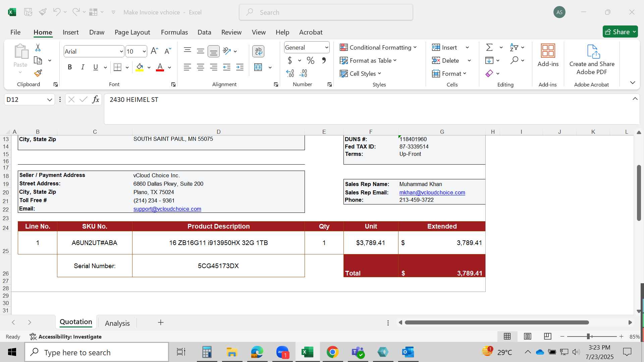
Task: Switch to the Analysis sheet tab
Action: click(117, 323)
